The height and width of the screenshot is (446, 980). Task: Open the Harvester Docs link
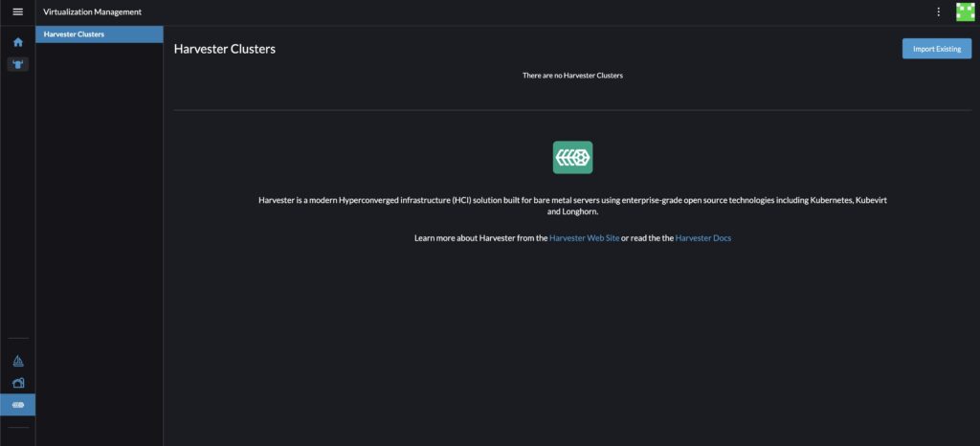point(703,237)
